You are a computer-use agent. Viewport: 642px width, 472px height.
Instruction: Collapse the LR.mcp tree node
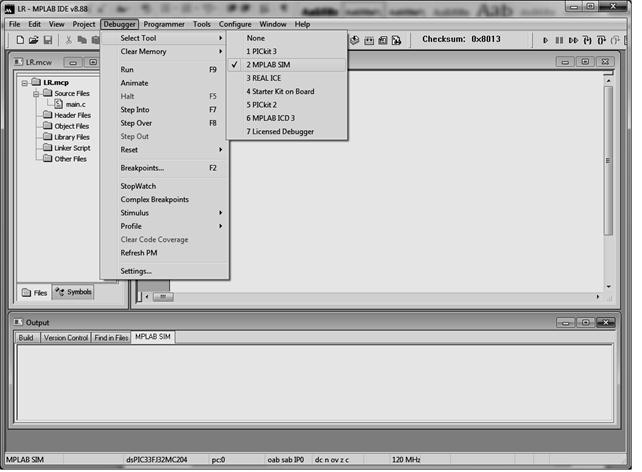pyautogui.click(x=25, y=83)
